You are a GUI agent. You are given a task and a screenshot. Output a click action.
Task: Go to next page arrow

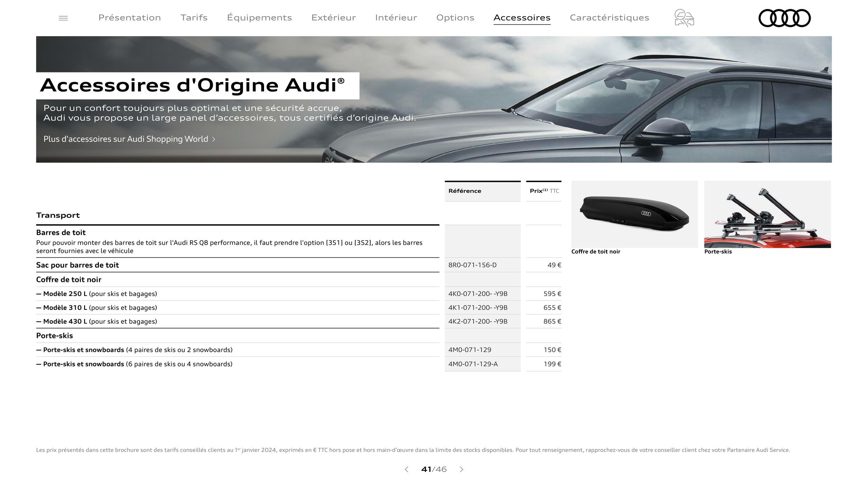pyautogui.click(x=461, y=469)
